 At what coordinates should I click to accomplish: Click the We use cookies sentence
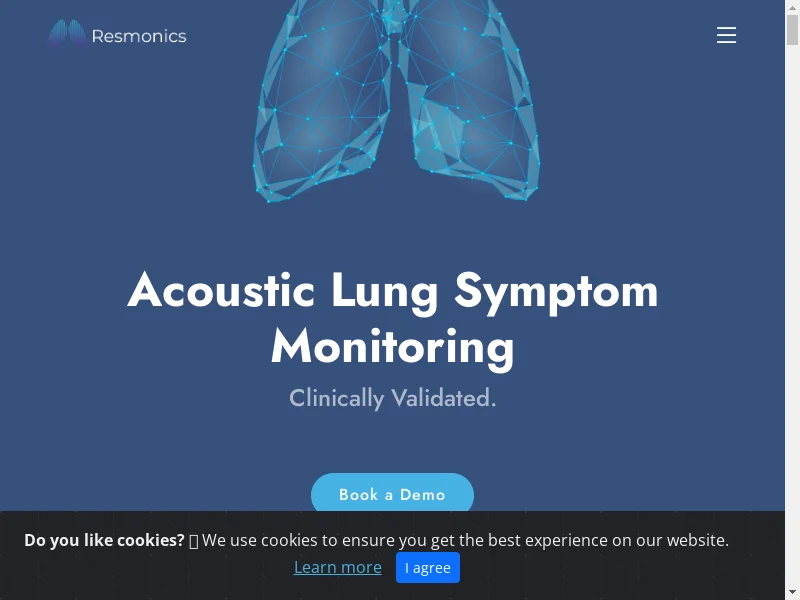(465, 540)
